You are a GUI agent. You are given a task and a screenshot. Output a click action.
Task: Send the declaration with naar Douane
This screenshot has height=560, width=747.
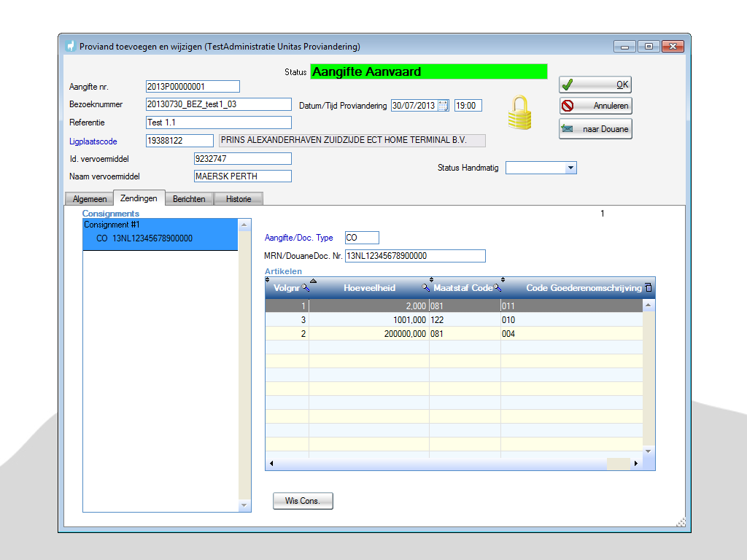tap(595, 129)
